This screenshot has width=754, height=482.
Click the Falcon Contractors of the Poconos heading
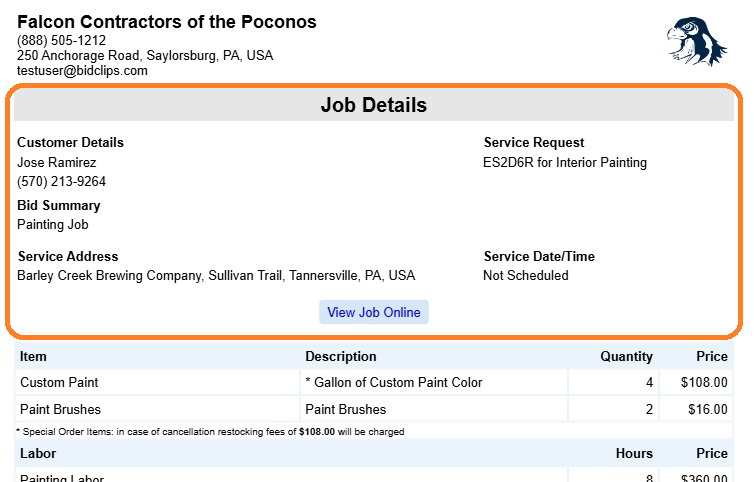167,22
